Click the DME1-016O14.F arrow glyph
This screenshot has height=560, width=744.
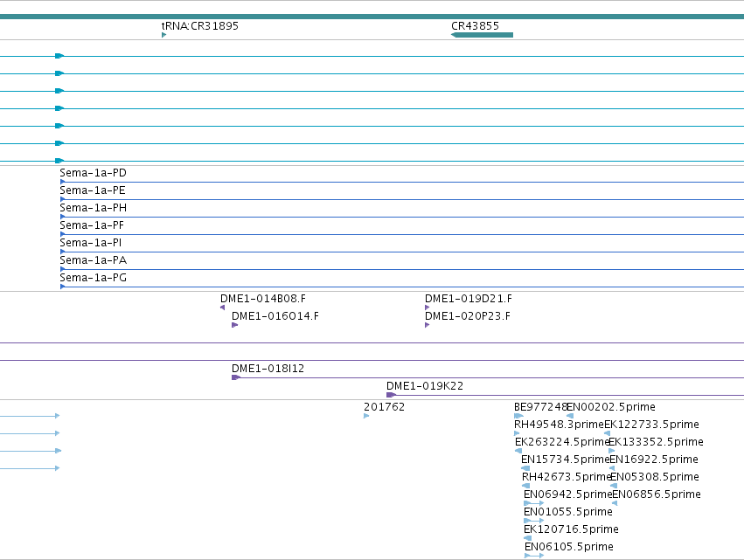[234, 325]
